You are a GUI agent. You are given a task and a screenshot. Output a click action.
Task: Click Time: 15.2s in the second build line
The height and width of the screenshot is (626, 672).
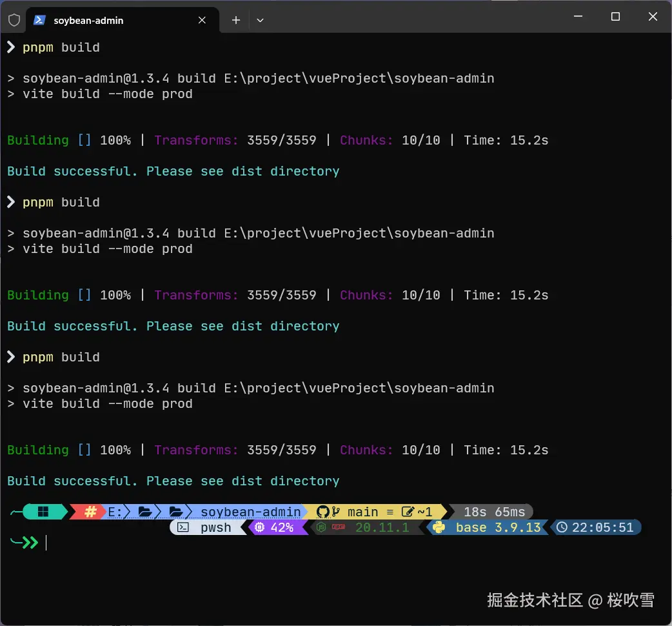[506, 295]
